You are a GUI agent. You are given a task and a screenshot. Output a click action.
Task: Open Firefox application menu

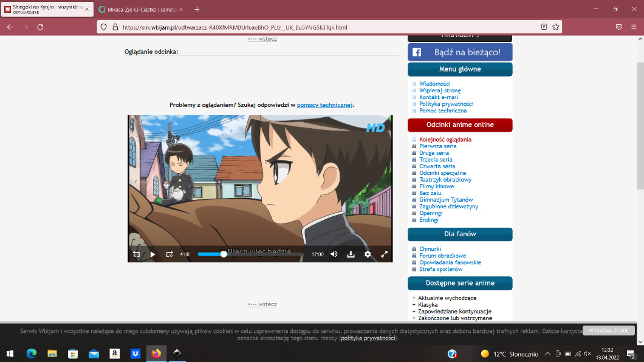pyautogui.click(x=634, y=27)
